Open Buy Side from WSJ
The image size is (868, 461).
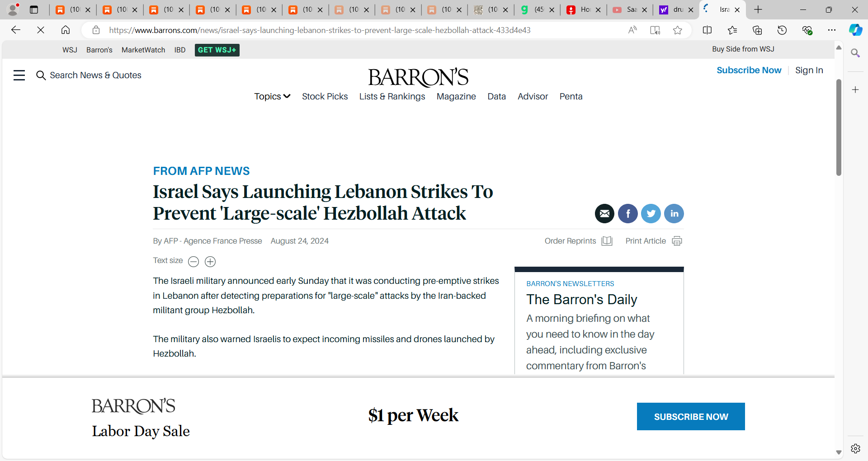743,49
